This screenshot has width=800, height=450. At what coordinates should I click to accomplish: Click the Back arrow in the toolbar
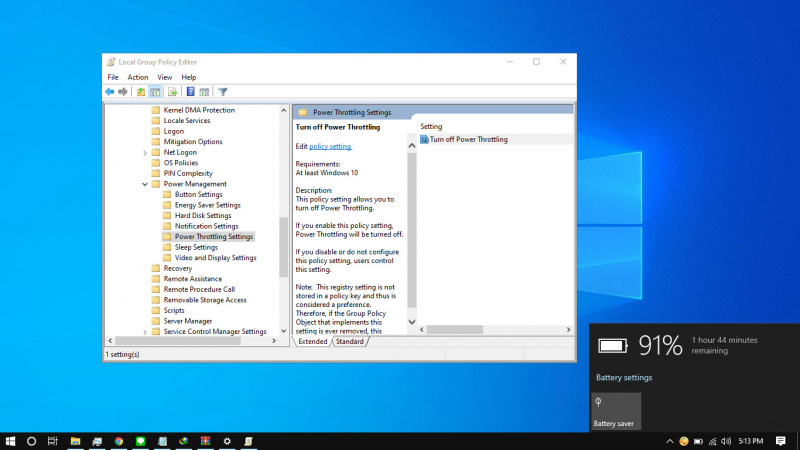pyautogui.click(x=110, y=92)
